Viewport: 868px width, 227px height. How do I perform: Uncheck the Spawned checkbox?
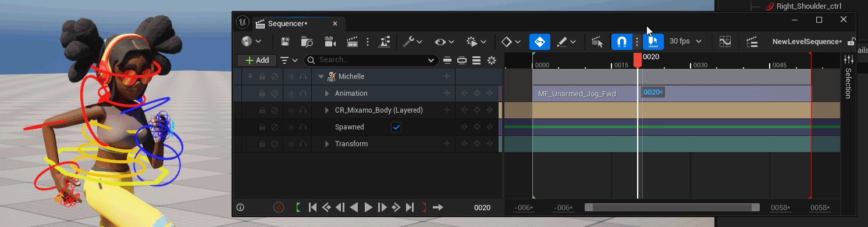tap(396, 127)
